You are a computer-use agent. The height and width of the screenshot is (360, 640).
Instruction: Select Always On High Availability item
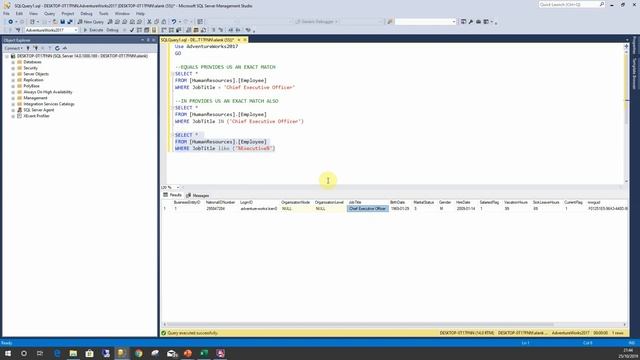48,92
